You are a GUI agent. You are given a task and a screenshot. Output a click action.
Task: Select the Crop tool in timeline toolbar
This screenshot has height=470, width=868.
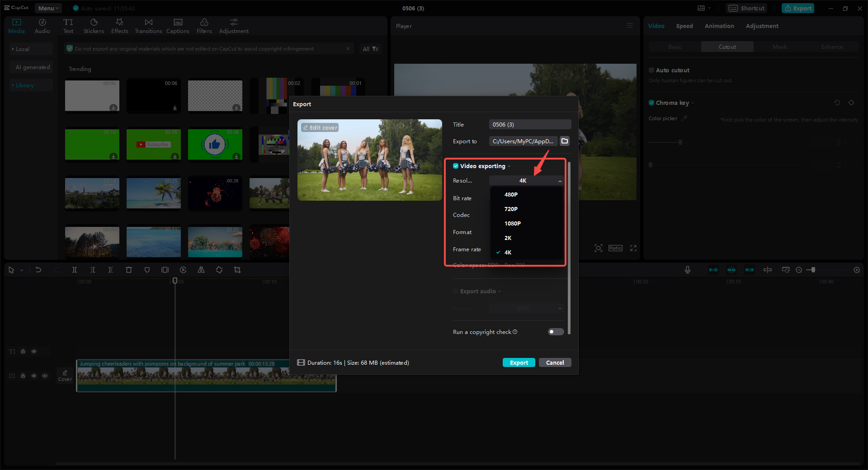point(237,270)
